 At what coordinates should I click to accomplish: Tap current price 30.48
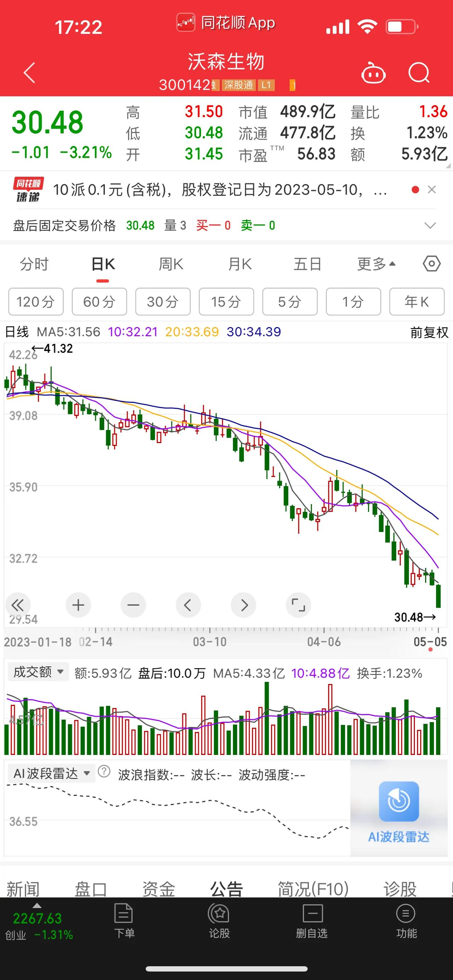47,122
